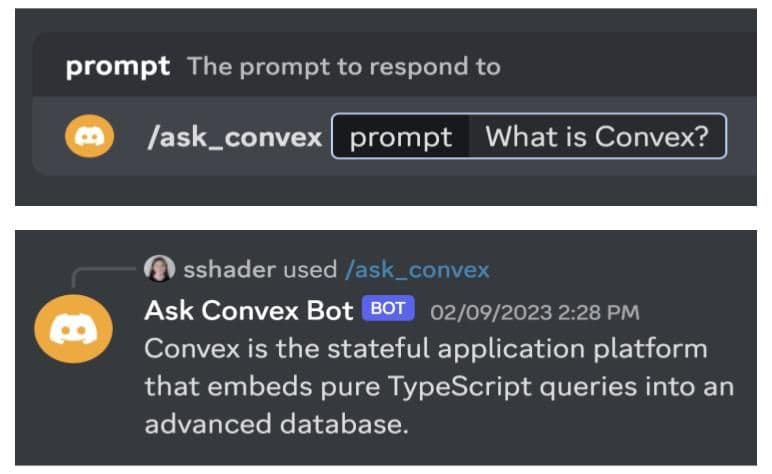772x474 pixels.
Task: Open the /ask_convex command link in reply
Action: coord(417,269)
